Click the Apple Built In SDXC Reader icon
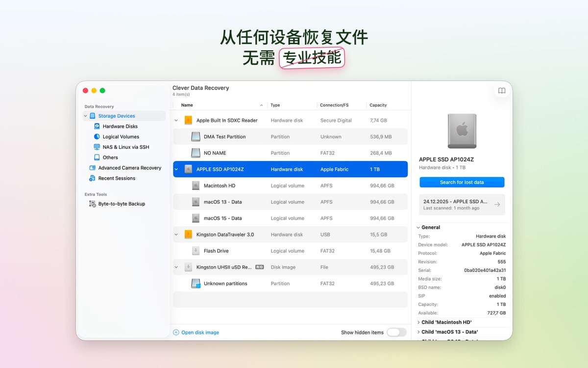Screen dimensions: 588x368 [188, 120]
